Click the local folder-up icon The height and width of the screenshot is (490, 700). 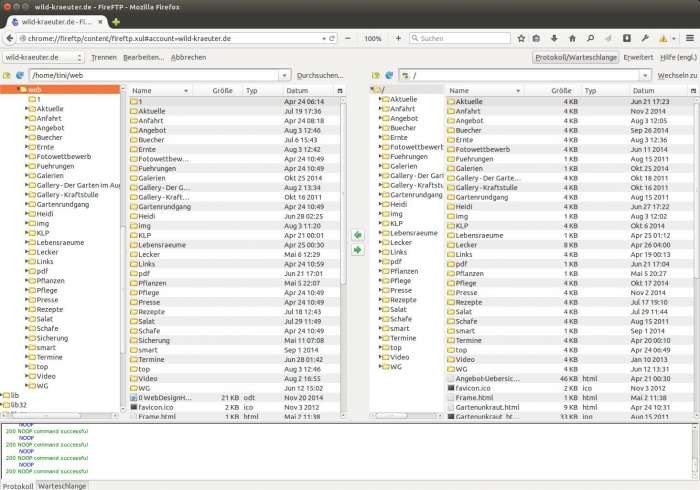[8, 75]
